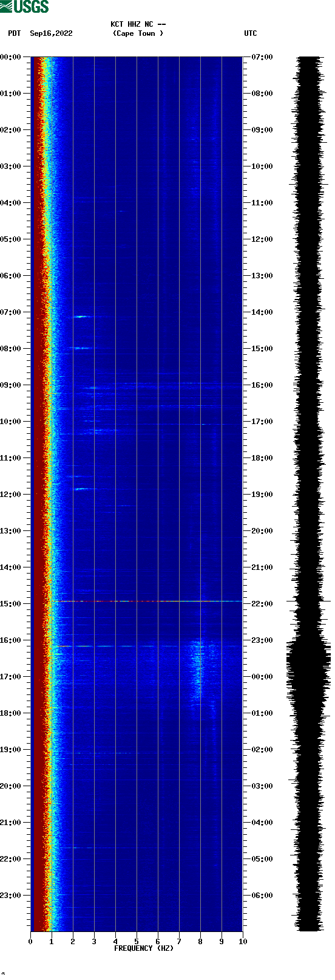Click the 18:00 PDT time label

[x=11, y=713]
